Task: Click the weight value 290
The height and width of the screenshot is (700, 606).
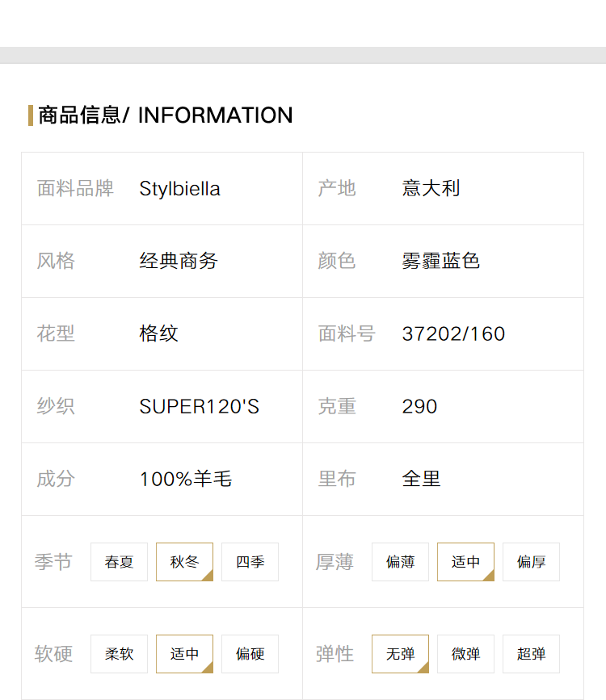Action: point(419,406)
